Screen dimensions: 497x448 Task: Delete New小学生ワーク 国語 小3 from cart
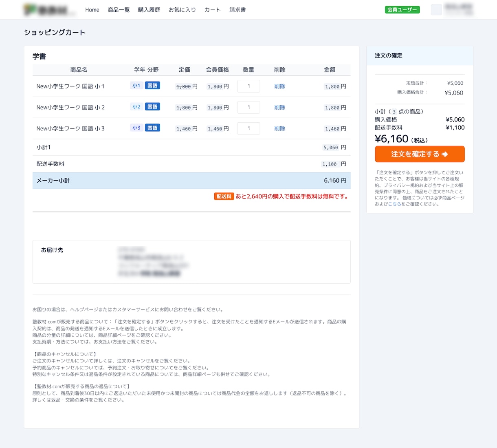[x=280, y=128]
